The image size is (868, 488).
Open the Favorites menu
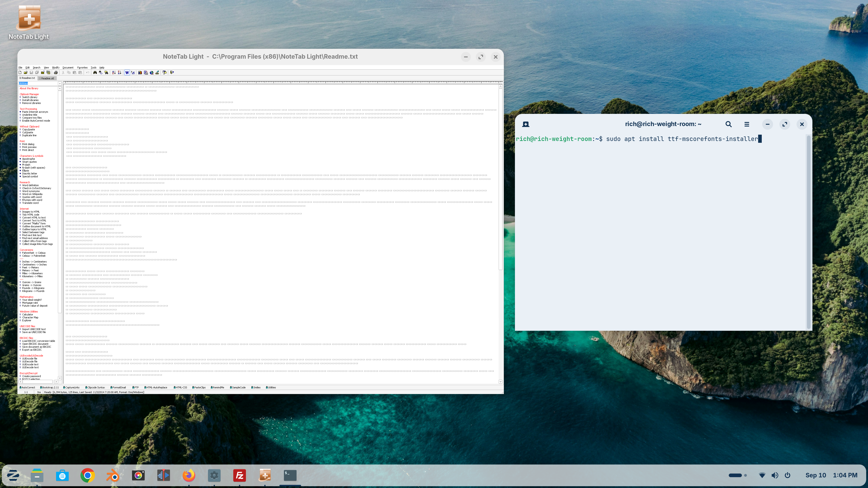[x=82, y=67]
